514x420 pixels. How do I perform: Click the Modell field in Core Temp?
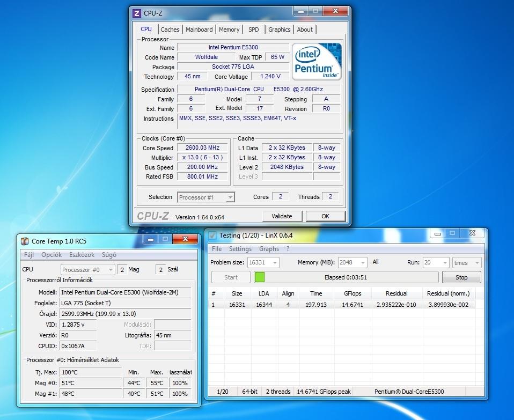pyautogui.click(x=125, y=292)
